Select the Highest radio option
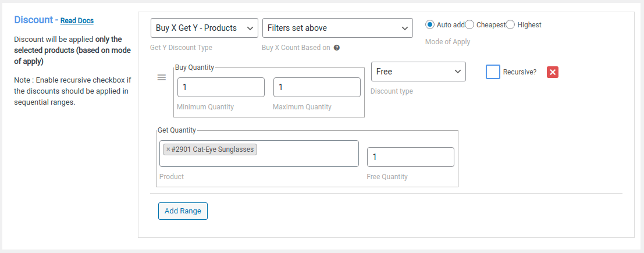The image size is (644, 253). point(511,24)
